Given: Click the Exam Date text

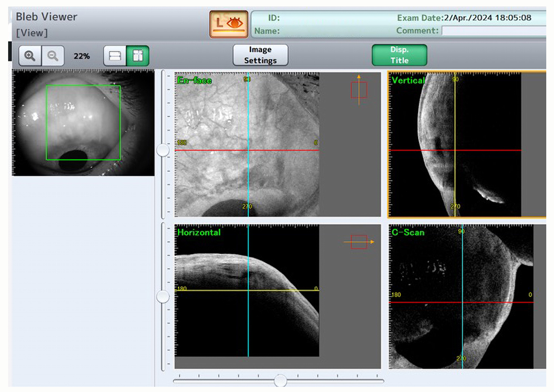Looking at the screenshot, I should click(464, 18).
